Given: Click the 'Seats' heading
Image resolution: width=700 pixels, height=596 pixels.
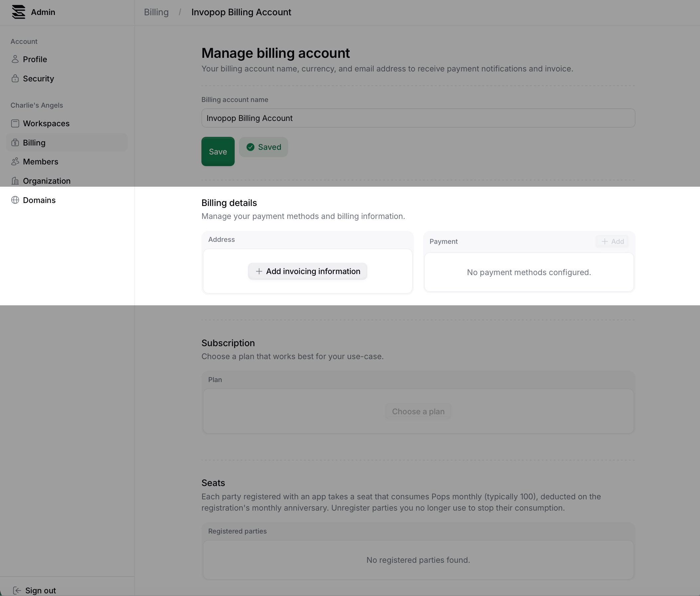Looking at the screenshot, I should (x=213, y=483).
